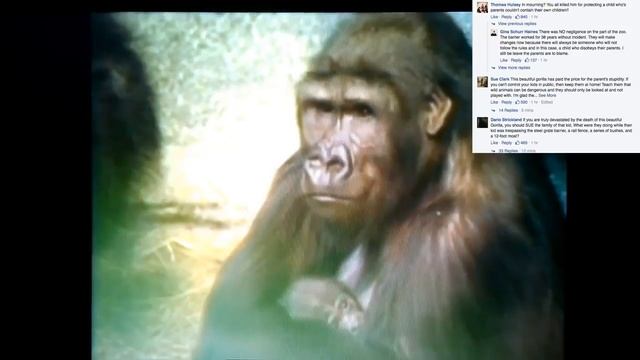Reply to the comment about suing the family

[x=507, y=143]
